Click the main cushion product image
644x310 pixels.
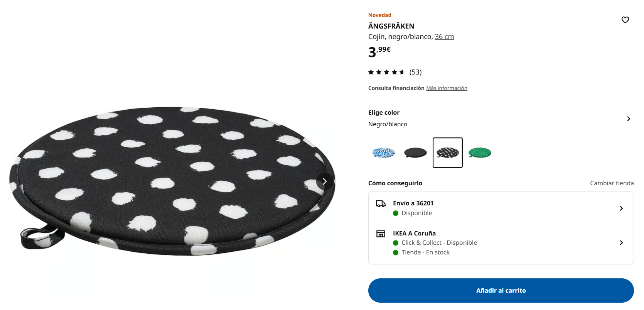(x=172, y=181)
